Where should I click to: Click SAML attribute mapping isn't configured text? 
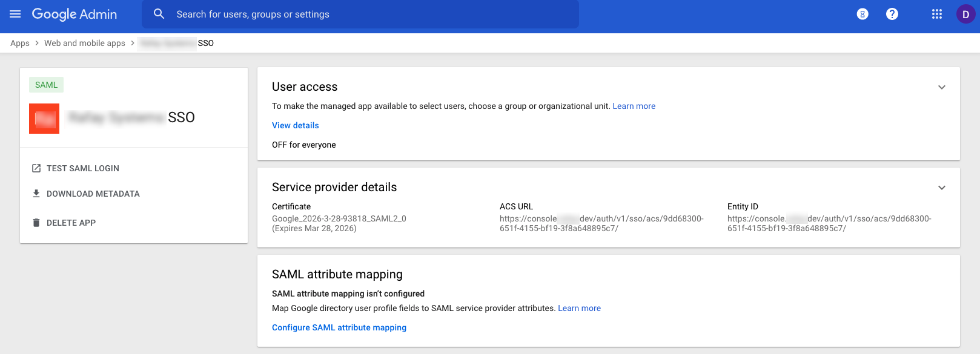(x=348, y=293)
